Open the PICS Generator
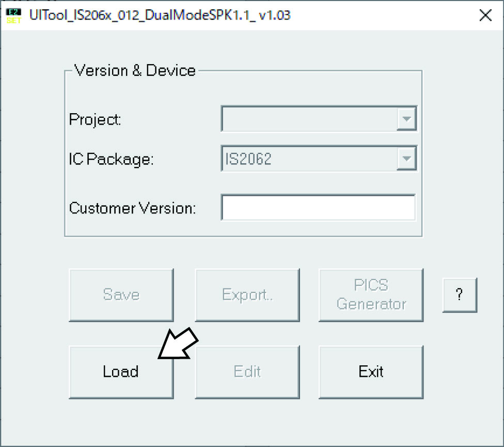 click(x=371, y=295)
